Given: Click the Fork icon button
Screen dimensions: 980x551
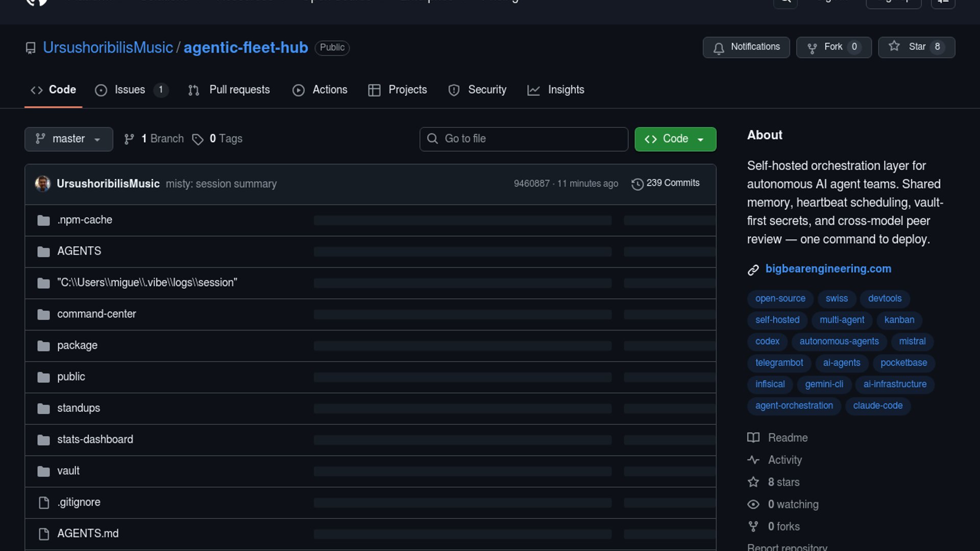Looking at the screenshot, I should point(812,48).
